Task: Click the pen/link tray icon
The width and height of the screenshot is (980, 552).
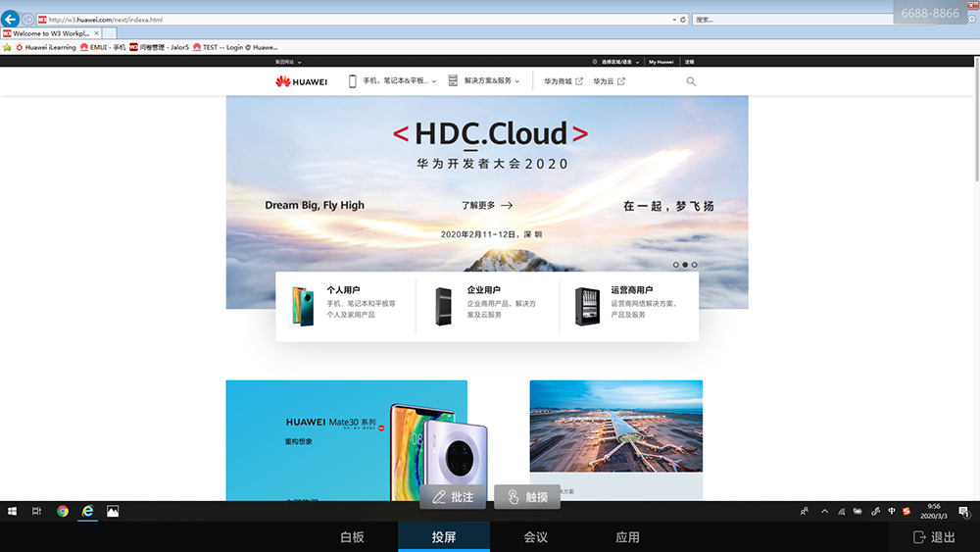Action: pyautogui.click(x=875, y=512)
